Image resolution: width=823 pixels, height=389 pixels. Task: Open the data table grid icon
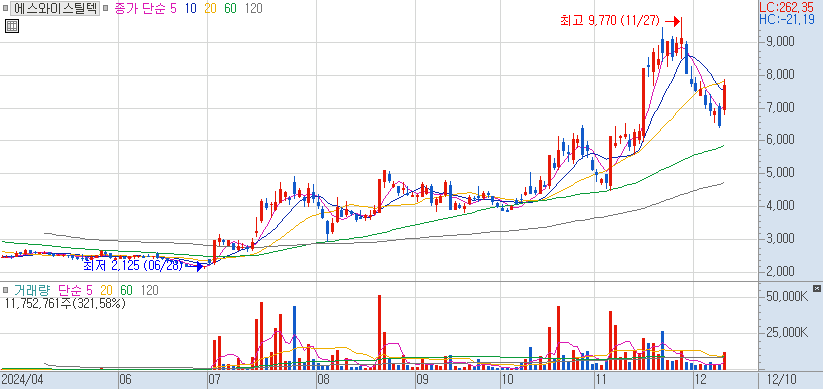coord(12,26)
